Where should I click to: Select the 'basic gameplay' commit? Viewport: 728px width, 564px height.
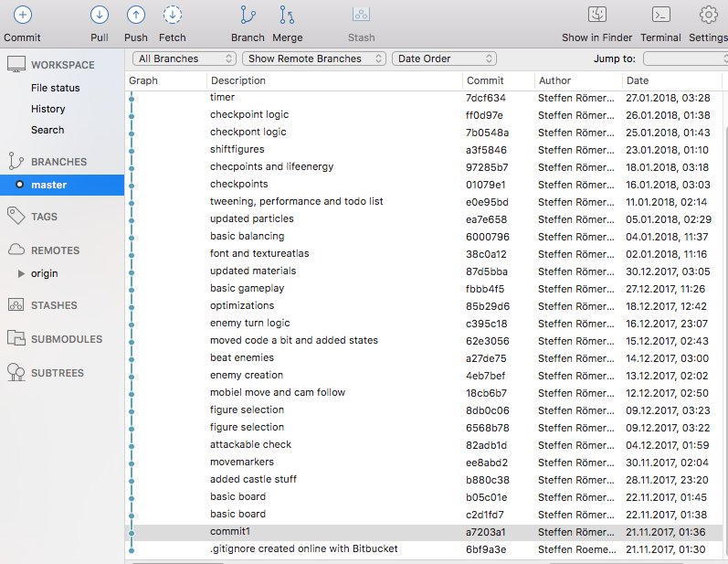[424, 289]
